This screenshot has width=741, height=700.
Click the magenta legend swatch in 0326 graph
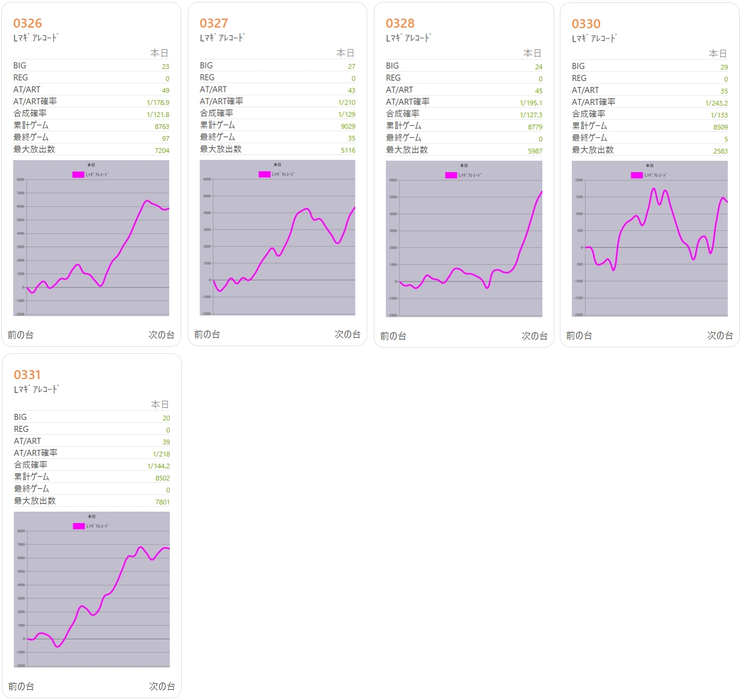click(78, 175)
